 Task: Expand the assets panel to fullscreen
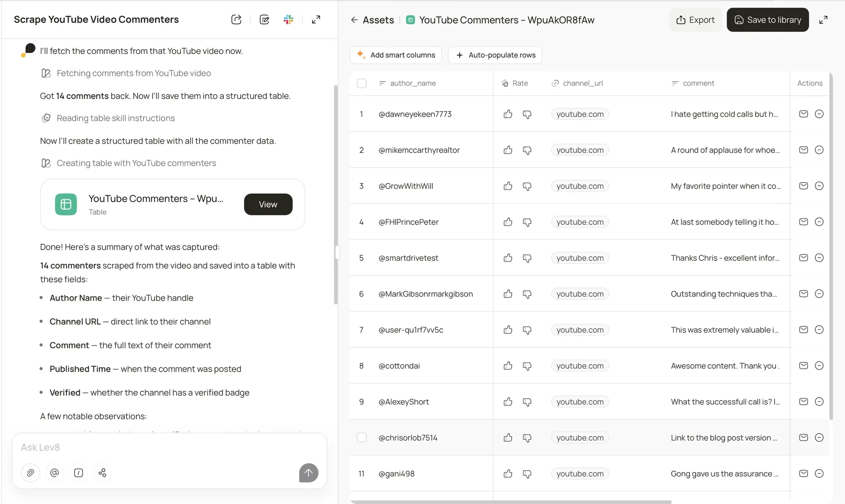[823, 20]
